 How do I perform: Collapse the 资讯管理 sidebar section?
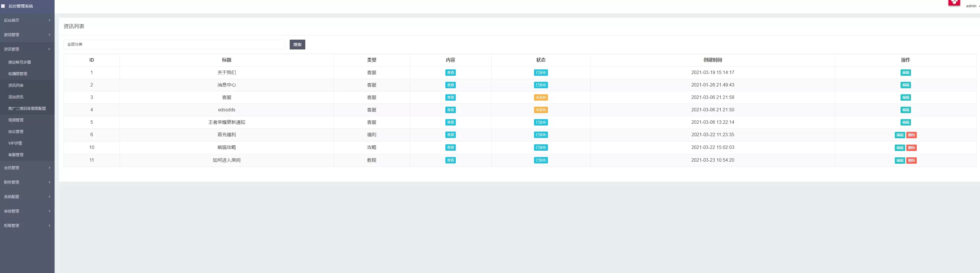(27, 49)
